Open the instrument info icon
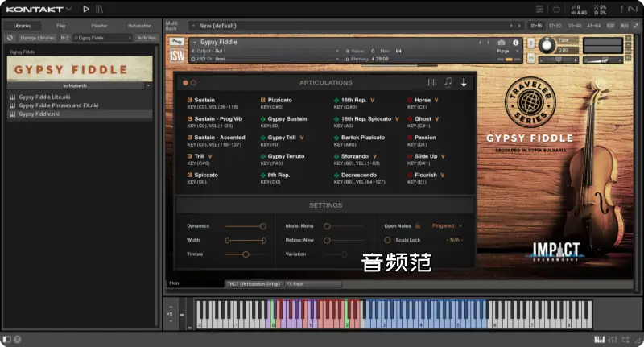The width and height of the screenshot is (644, 347). pyautogui.click(x=514, y=42)
